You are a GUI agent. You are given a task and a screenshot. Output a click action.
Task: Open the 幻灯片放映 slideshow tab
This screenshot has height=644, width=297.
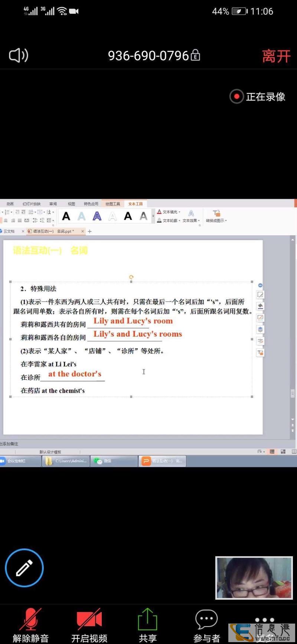[x=32, y=204]
